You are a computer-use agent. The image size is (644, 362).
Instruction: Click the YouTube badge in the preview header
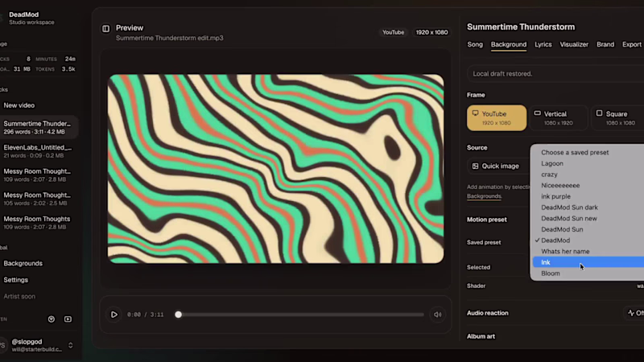click(x=393, y=32)
